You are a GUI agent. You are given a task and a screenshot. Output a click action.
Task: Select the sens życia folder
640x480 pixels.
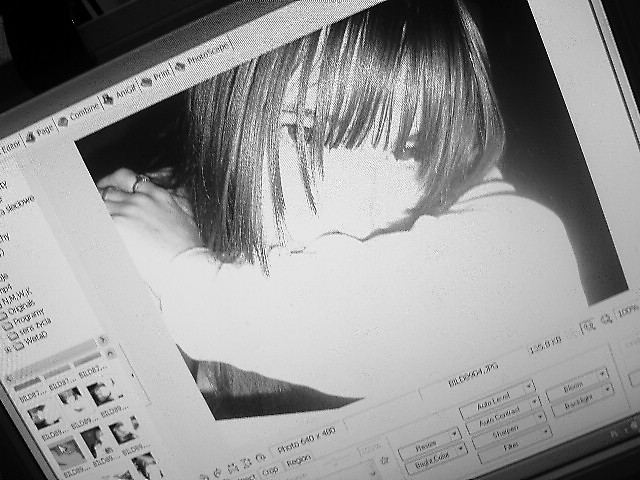(36, 327)
